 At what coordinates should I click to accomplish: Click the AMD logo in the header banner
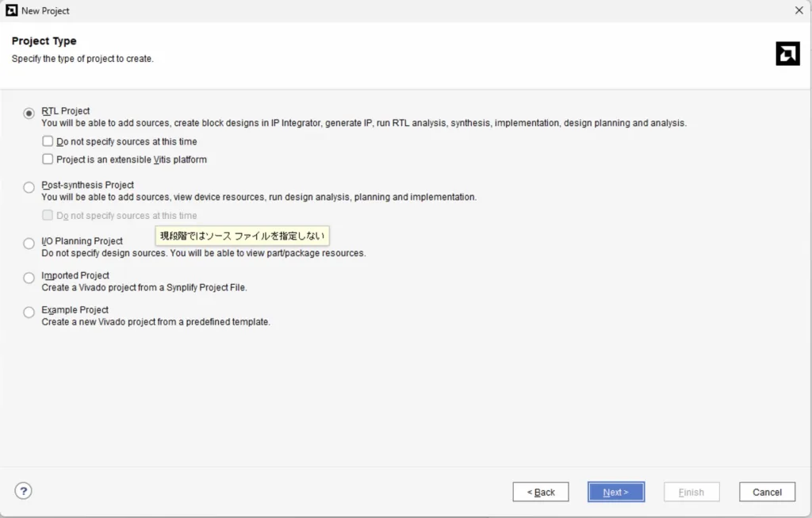click(x=787, y=54)
